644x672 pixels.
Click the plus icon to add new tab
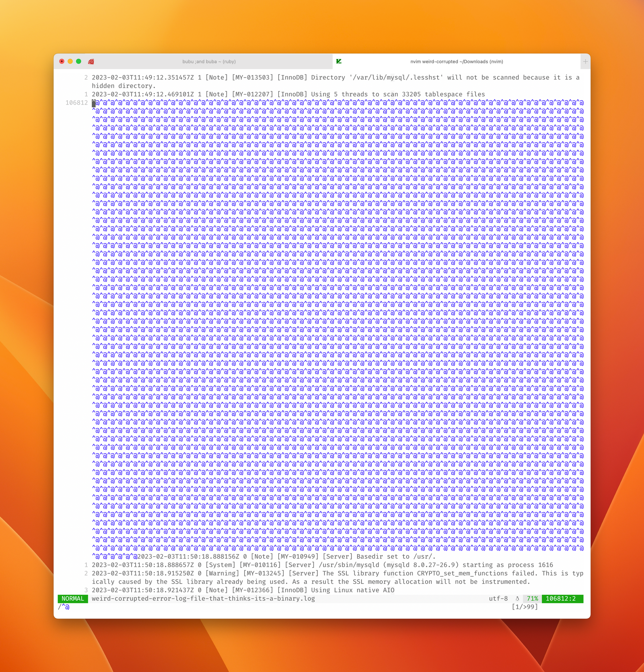point(585,62)
